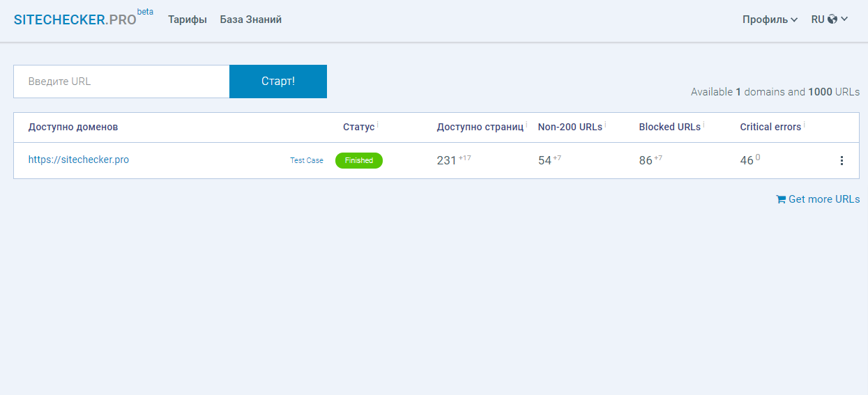Click the Доступно доменов column header
Screen dimensions: 868x395
click(x=73, y=127)
